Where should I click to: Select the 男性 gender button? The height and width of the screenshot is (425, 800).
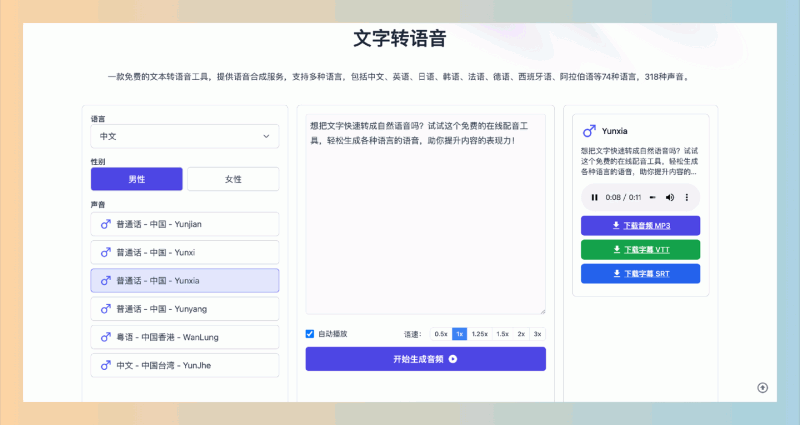coord(137,179)
